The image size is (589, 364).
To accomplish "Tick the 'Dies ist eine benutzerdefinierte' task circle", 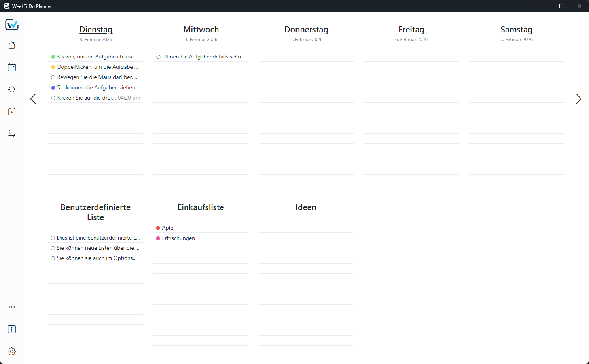I will (53, 238).
